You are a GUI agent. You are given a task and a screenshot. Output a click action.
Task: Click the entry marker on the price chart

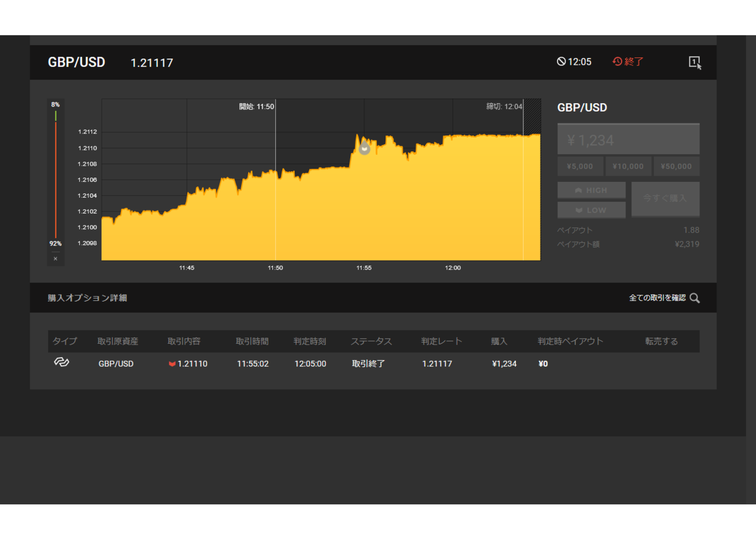364,149
